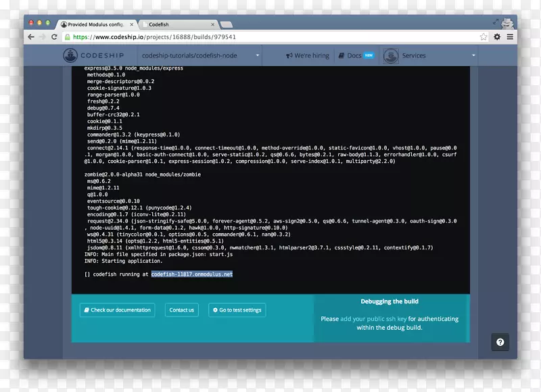Open the floating help question-mark button
This screenshot has height=392, width=541.
point(500,342)
